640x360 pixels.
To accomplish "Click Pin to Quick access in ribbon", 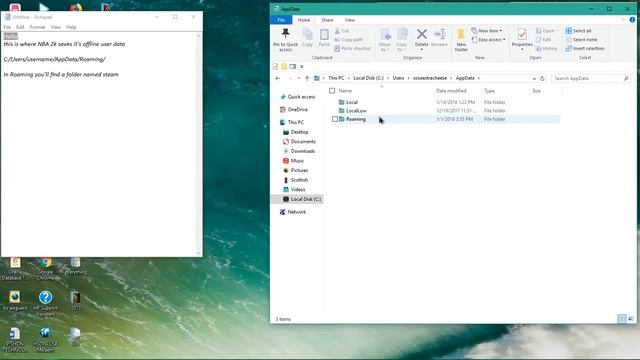I will point(285,40).
